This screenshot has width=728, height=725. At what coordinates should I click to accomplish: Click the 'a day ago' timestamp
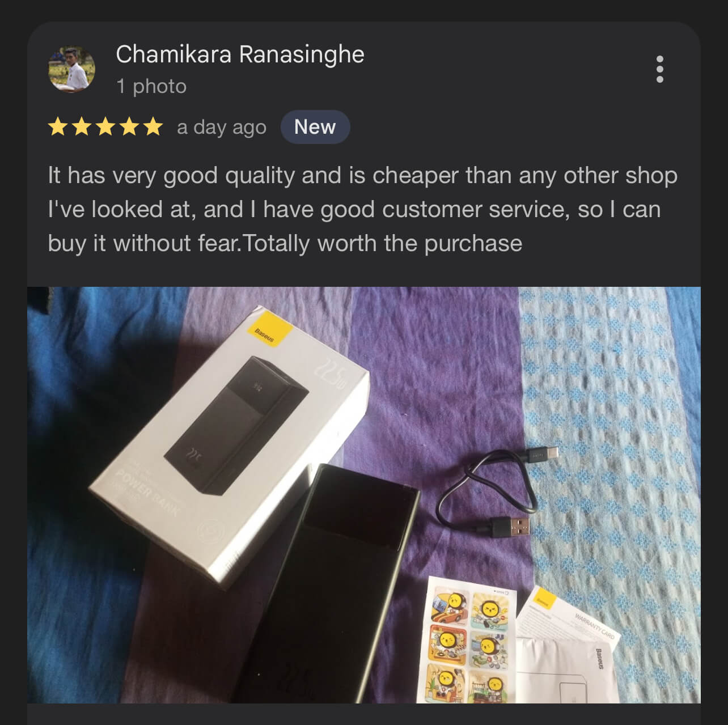222,128
